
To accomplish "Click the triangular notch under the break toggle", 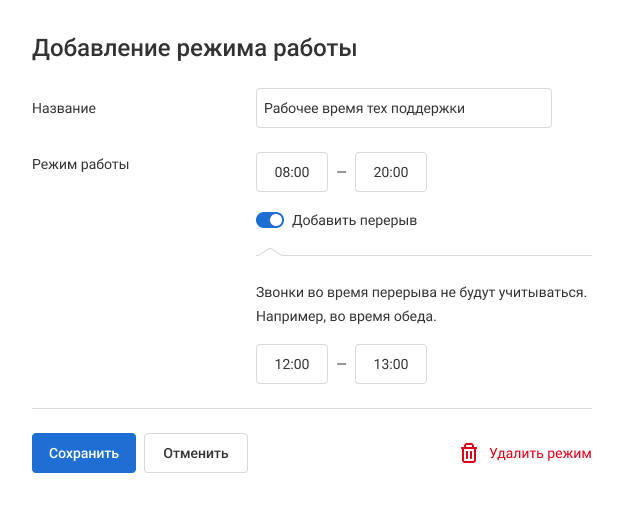I will pyautogui.click(x=270, y=251).
